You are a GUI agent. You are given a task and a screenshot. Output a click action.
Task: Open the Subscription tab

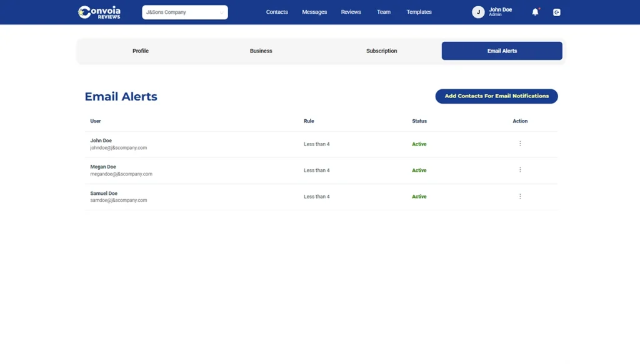tap(381, 51)
